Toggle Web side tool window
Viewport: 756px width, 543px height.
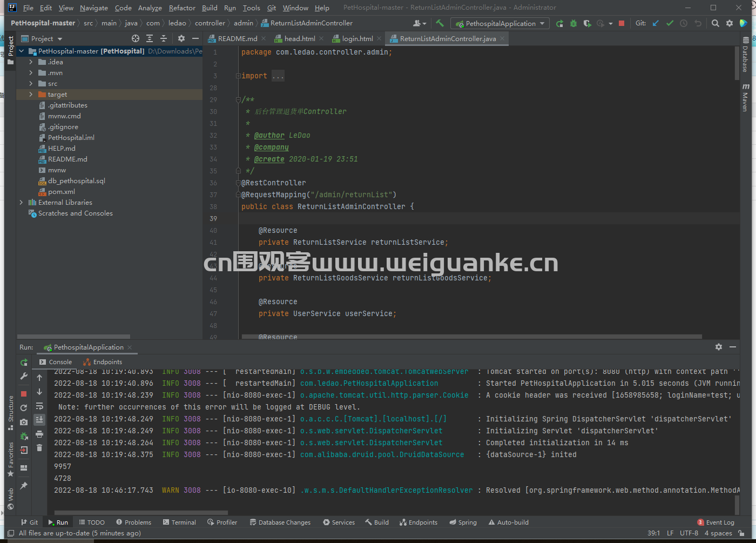coord(10,499)
